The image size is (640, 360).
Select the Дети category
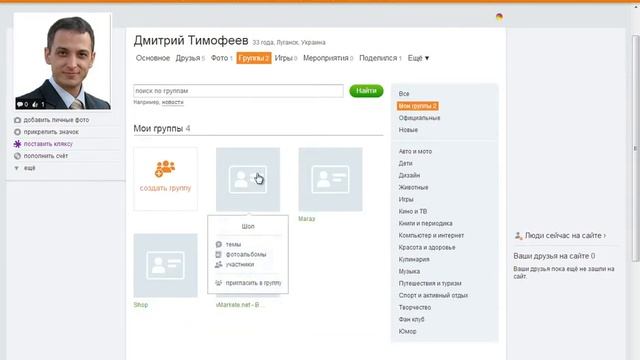[405, 163]
